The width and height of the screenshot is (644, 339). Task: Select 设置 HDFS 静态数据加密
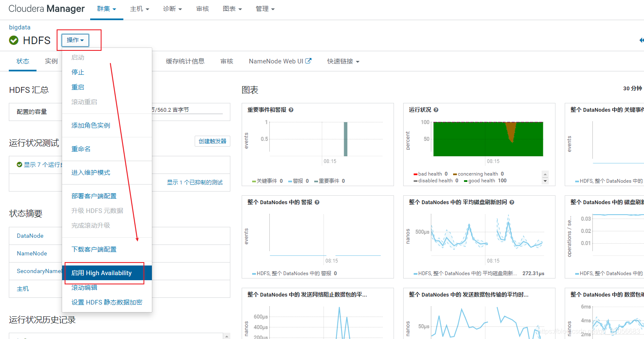coord(107,302)
